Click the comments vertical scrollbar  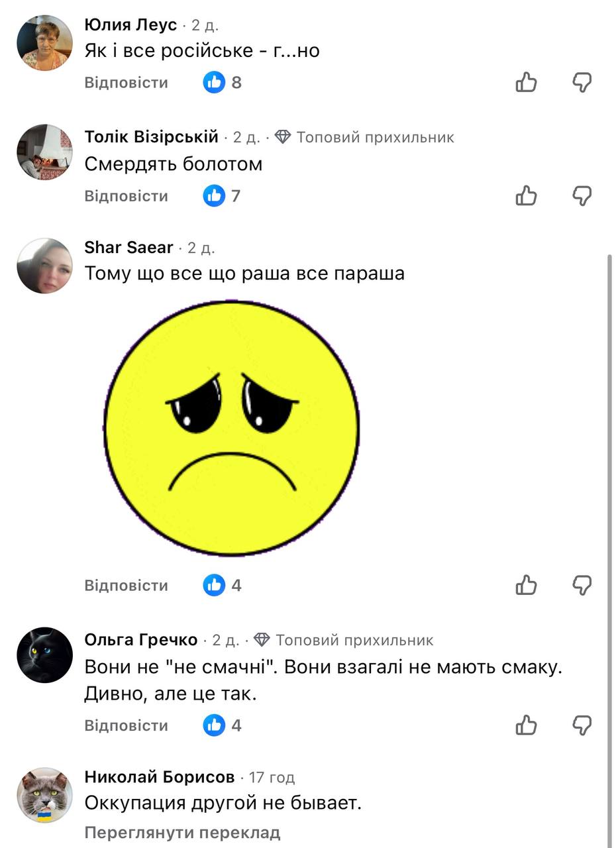609,530
